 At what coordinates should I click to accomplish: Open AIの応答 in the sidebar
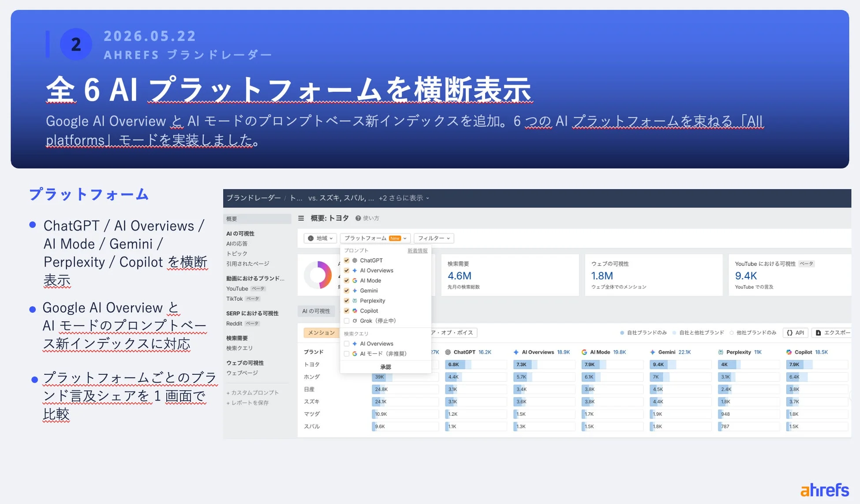point(237,244)
